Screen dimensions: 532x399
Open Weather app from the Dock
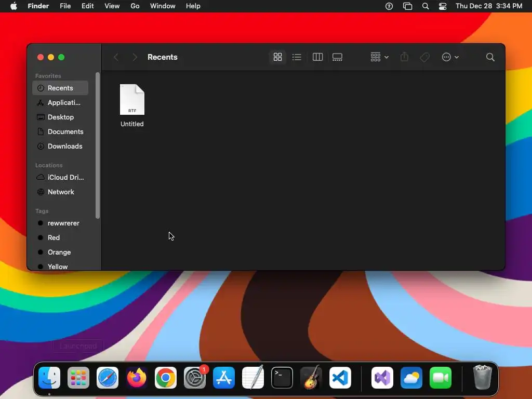tap(411, 378)
